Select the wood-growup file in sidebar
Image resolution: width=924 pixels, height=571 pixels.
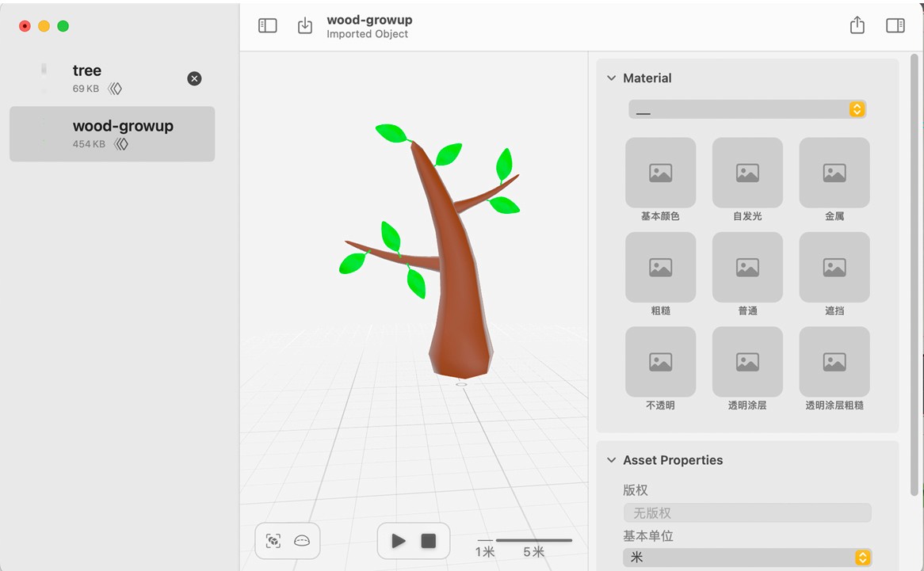tap(112, 134)
